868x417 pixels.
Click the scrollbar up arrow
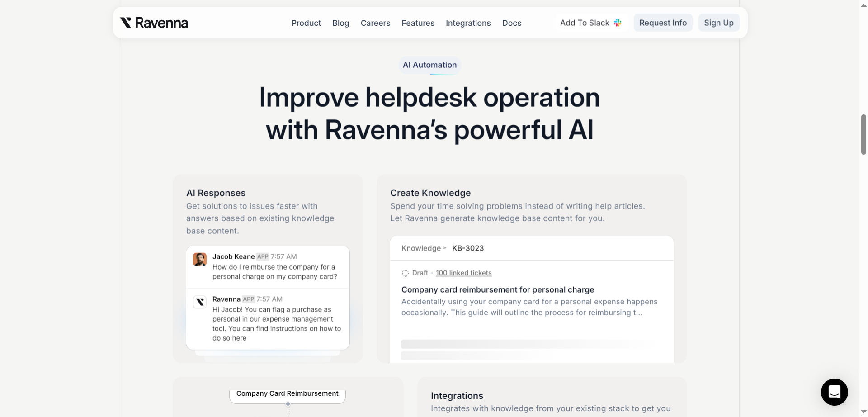pos(863,5)
